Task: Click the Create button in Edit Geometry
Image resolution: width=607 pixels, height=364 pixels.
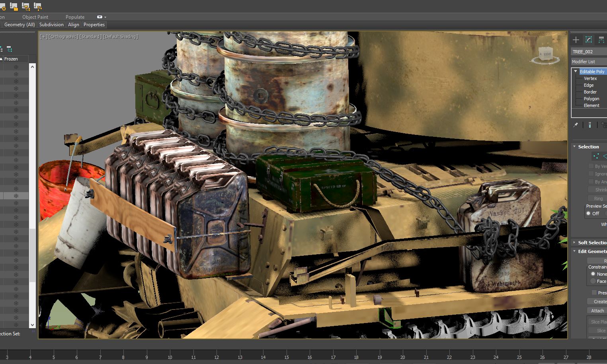Action: pos(597,302)
